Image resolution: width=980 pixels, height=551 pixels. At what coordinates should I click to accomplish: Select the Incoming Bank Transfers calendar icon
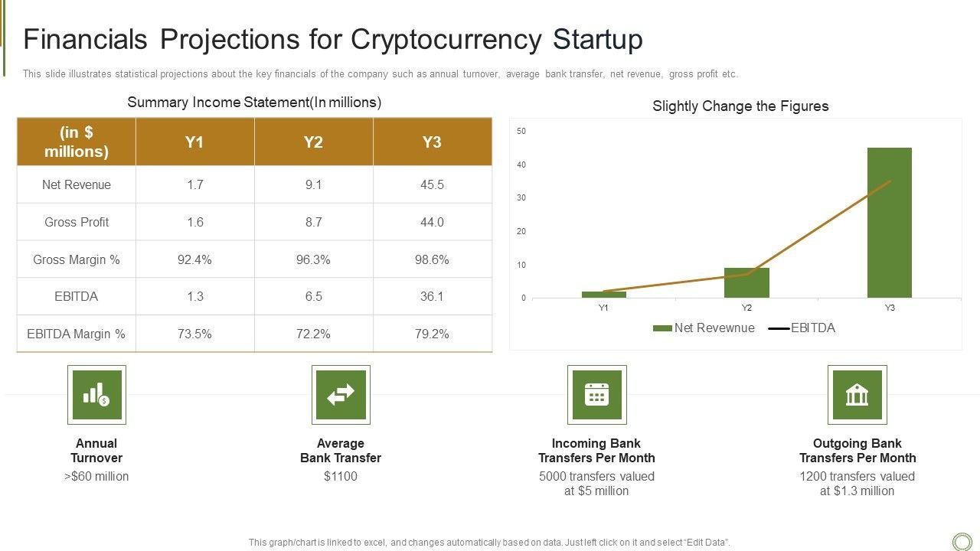point(596,395)
